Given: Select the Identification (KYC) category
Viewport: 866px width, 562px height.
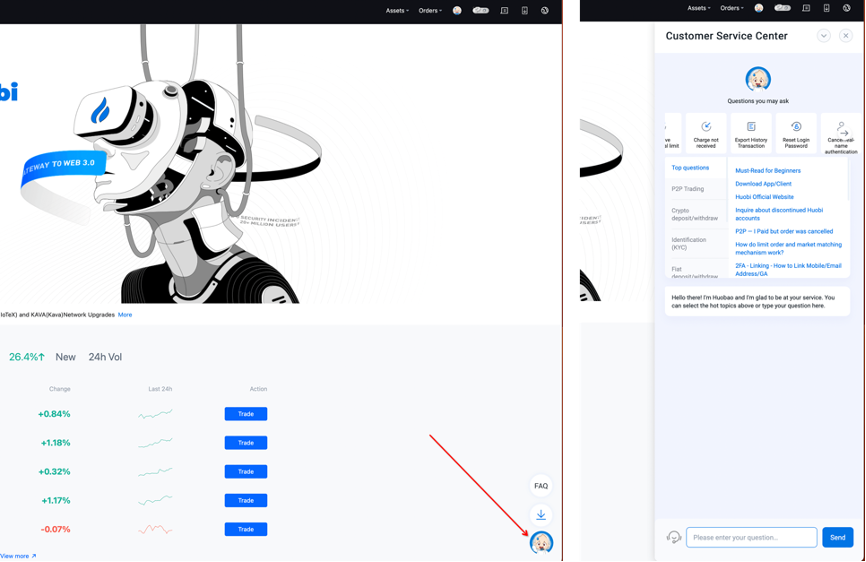Looking at the screenshot, I should pyautogui.click(x=689, y=243).
